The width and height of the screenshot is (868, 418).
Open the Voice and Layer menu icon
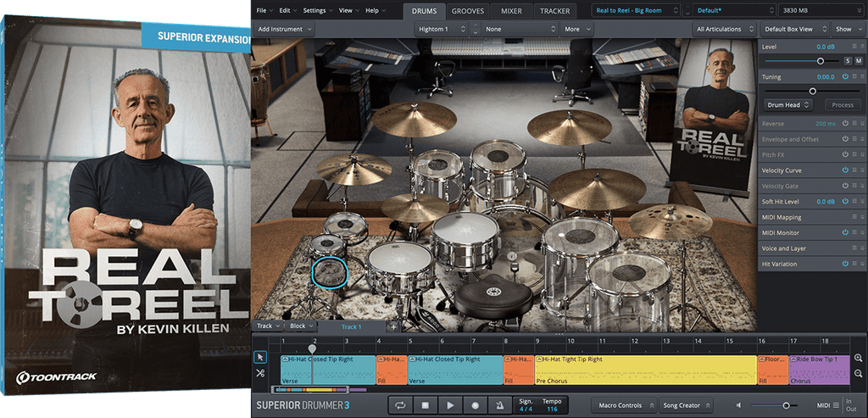click(x=854, y=248)
